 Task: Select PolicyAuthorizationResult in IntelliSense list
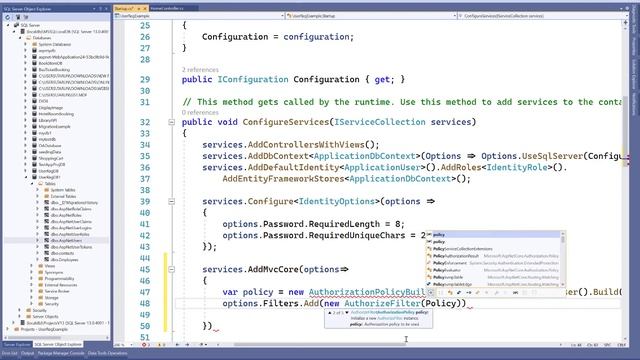coord(493,256)
